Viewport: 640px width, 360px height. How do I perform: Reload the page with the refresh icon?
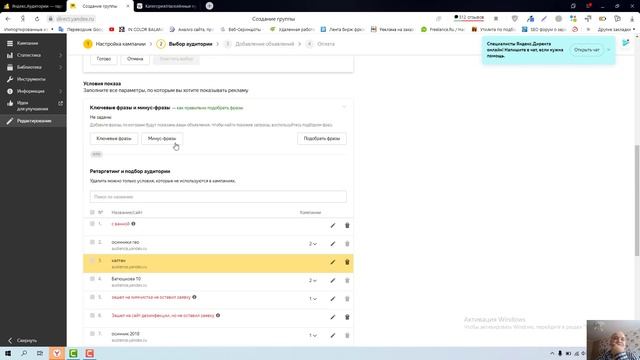37,19
